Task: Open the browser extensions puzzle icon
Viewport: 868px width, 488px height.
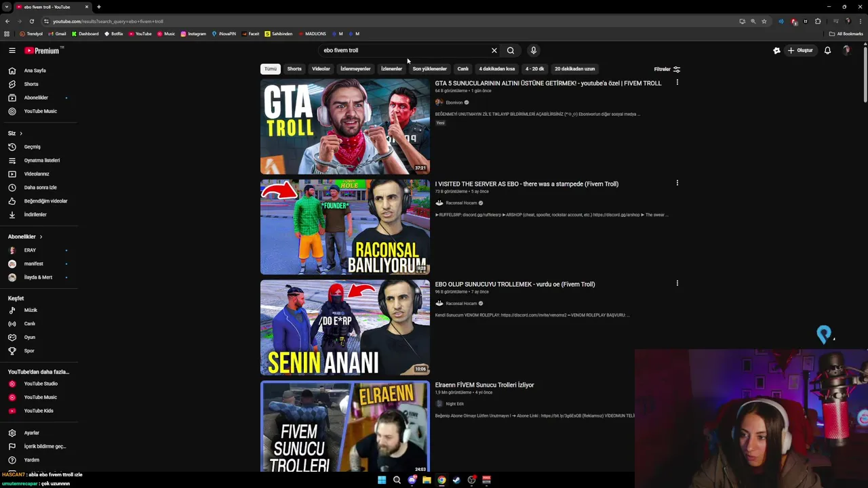Action: [818, 21]
